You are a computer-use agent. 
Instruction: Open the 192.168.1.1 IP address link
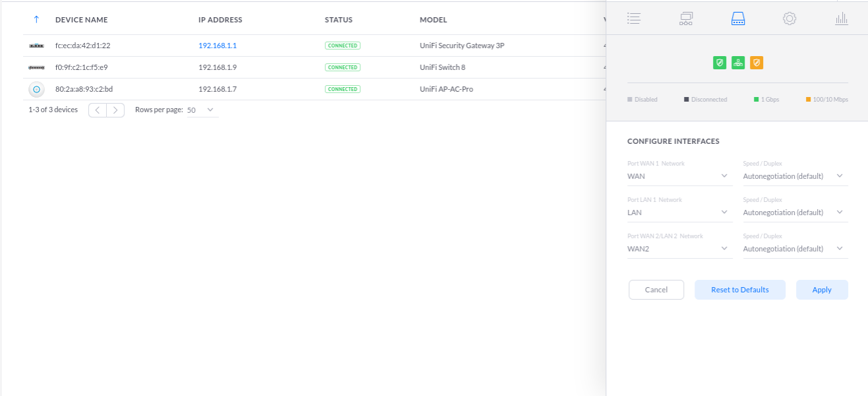click(x=218, y=46)
